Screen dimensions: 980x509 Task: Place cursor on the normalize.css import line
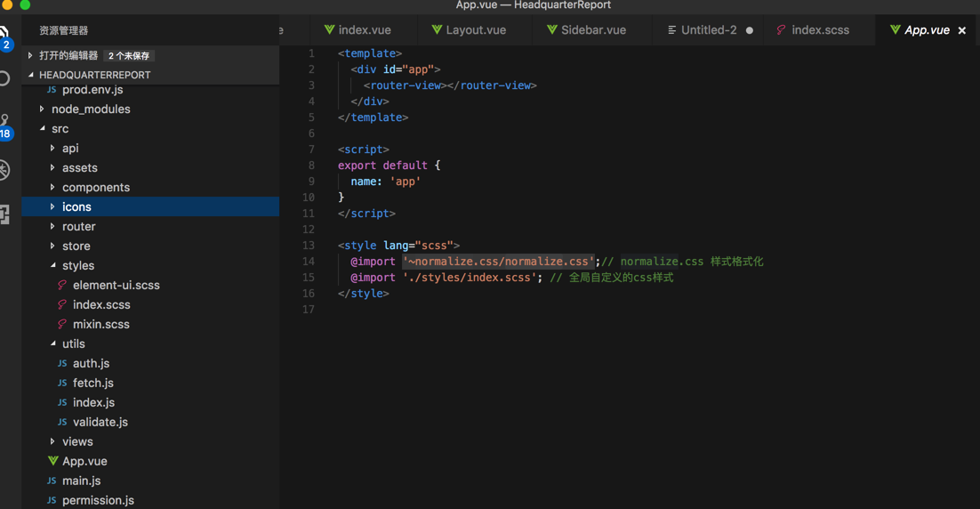[498, 262]
